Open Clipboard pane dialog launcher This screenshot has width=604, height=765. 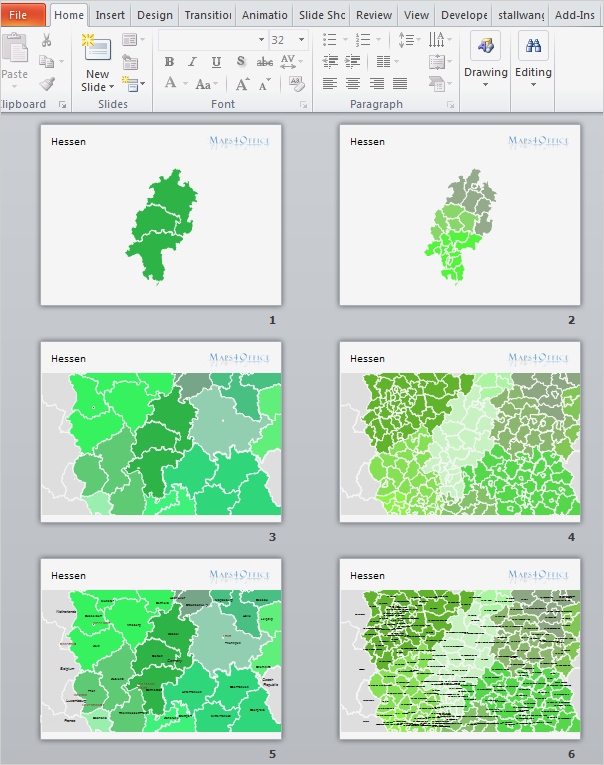pos(62,104)
